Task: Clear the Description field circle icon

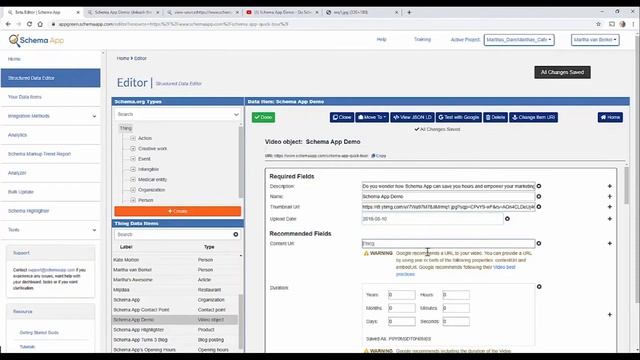Action: [539, 186]
